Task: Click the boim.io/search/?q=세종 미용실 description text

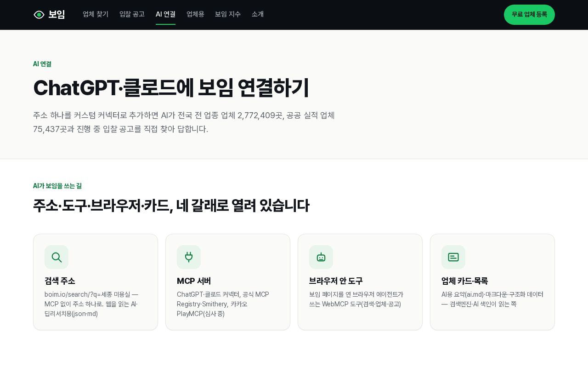Action: click(x=91, y=304)
